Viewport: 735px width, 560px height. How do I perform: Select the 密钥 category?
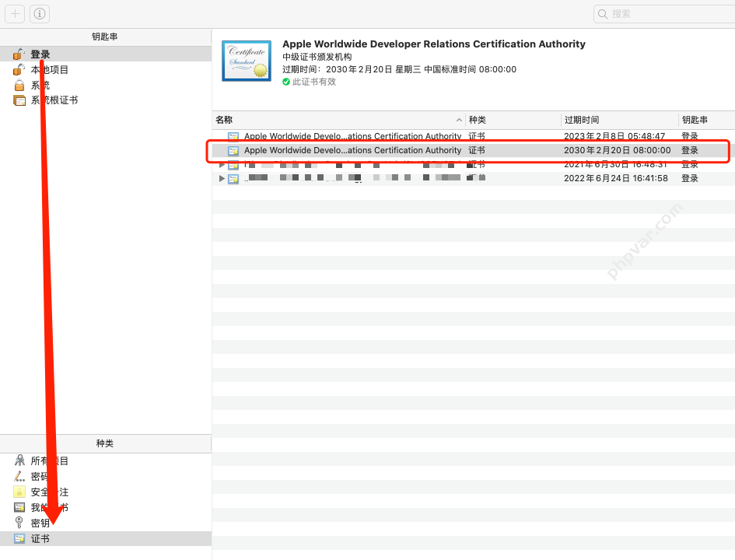(x=106, y=523)
